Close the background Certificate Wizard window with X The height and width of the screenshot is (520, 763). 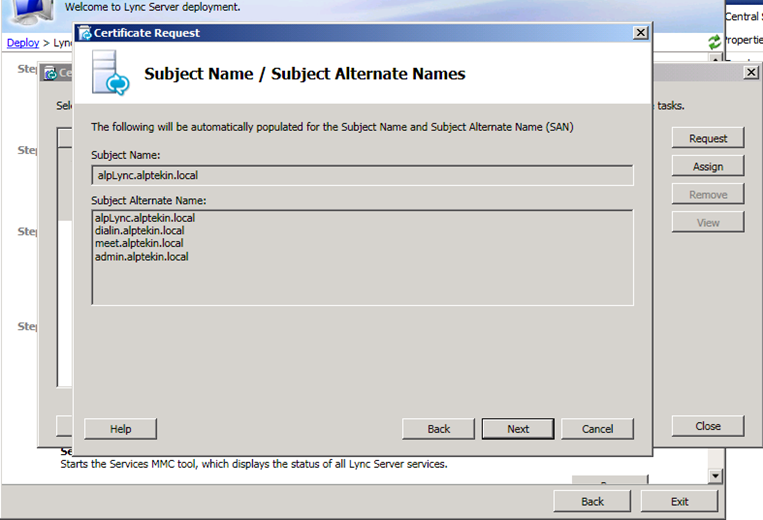tap(751, 72)
